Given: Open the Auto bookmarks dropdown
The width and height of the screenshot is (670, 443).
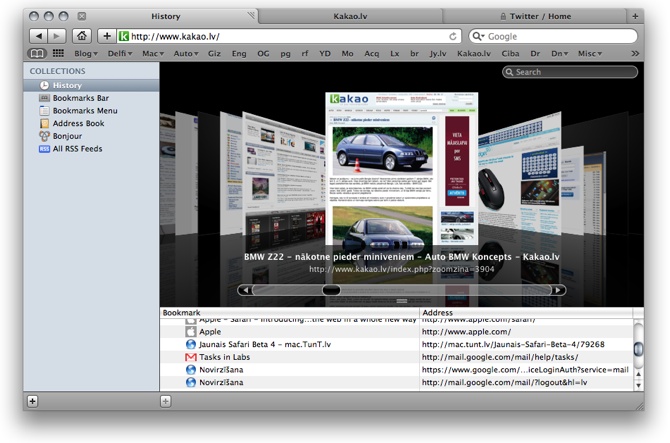Looking at the screenshot, I should tap(186, 53).
